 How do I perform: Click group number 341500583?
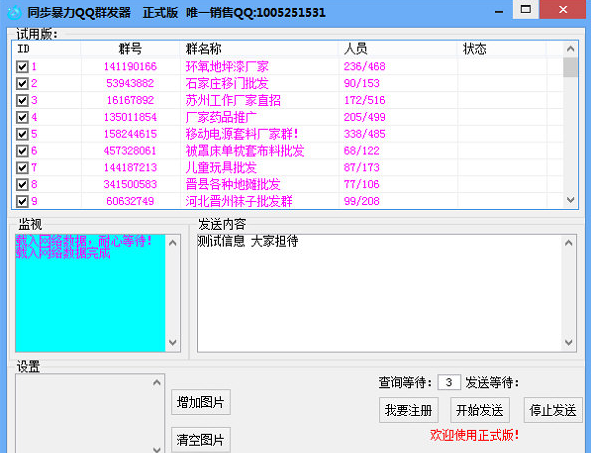point(130,184)
